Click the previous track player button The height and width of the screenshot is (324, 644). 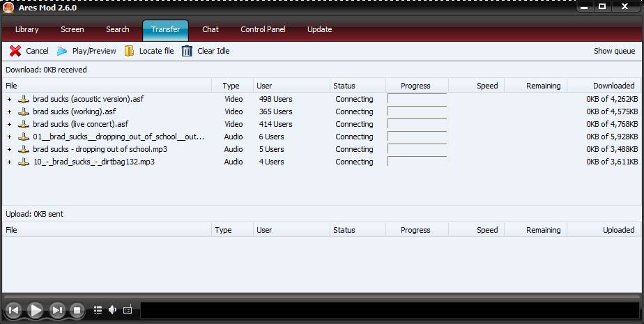pos(13,310)
